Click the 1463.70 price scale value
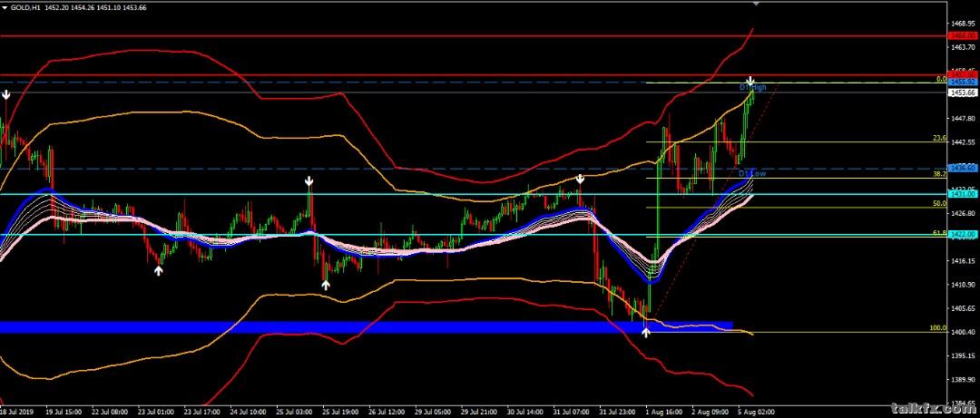Viewport: 980px width, 418px height. tap(963, 47)
